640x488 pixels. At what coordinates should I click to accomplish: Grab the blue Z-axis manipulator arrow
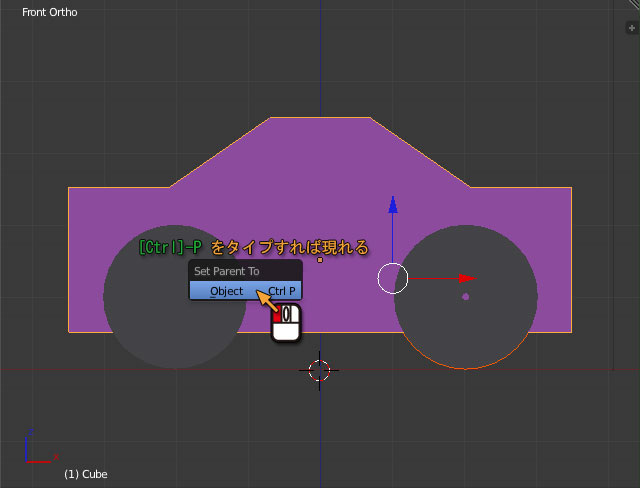tap(393, 206)
